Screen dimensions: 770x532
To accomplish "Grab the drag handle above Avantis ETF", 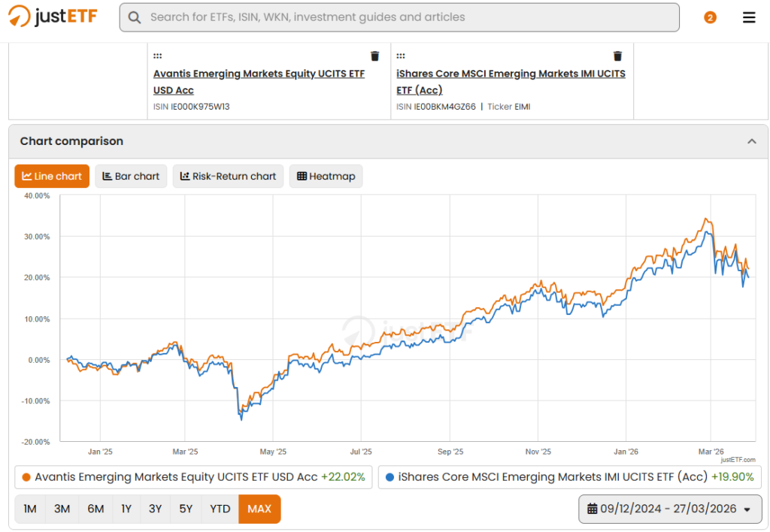I will coord(158,56).
